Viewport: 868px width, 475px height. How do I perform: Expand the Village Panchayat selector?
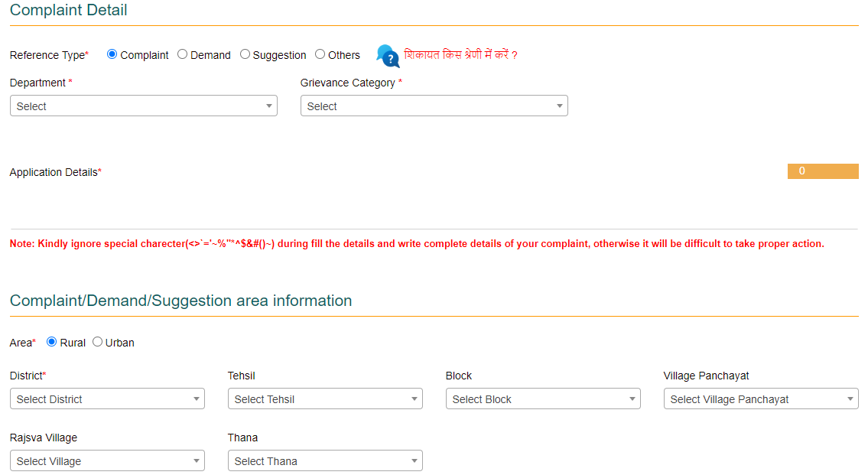761,399
